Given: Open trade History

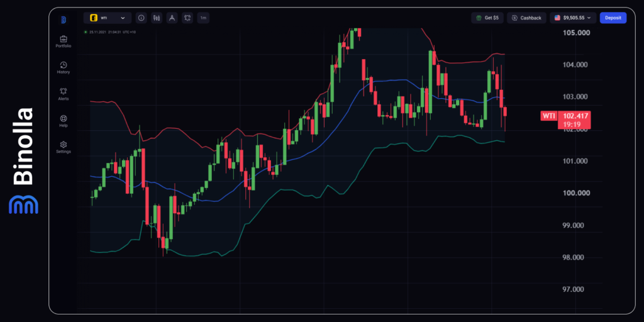Looking at the screenshot, I should tap(64, 68).
